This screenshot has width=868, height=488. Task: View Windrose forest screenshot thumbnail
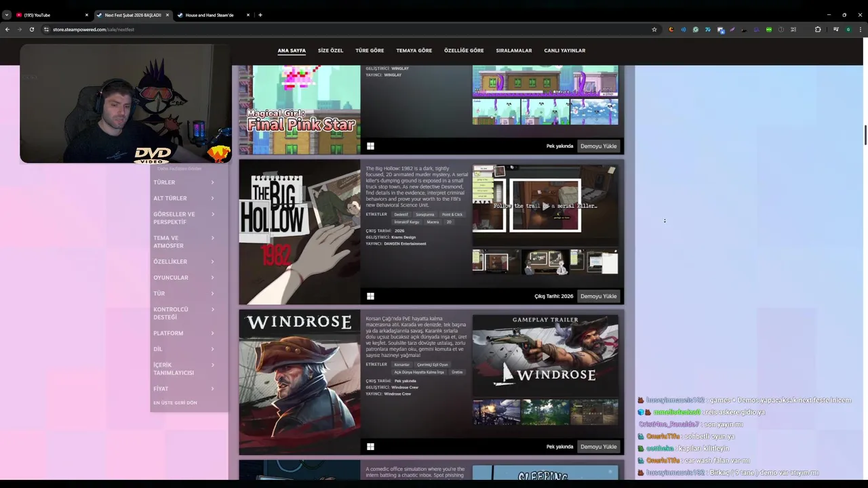(x=545, y=412)
